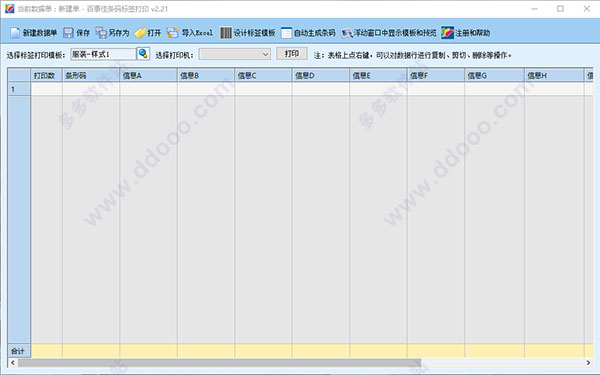Click the 新建数据单 new document icon
The image size is (600, 375).
click(x=15, y=33)
